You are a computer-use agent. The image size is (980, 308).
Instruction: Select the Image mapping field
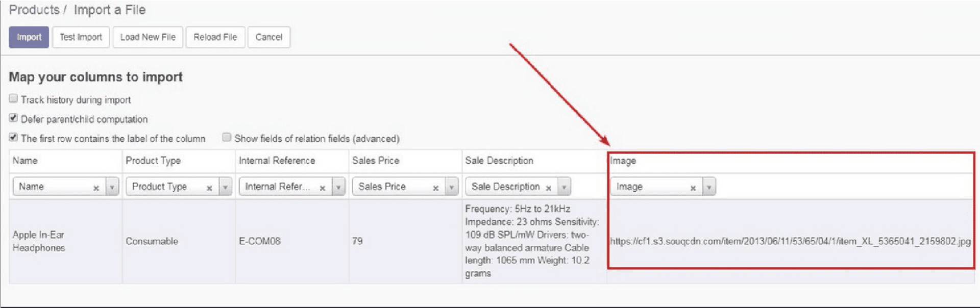[x=663, y=187]
